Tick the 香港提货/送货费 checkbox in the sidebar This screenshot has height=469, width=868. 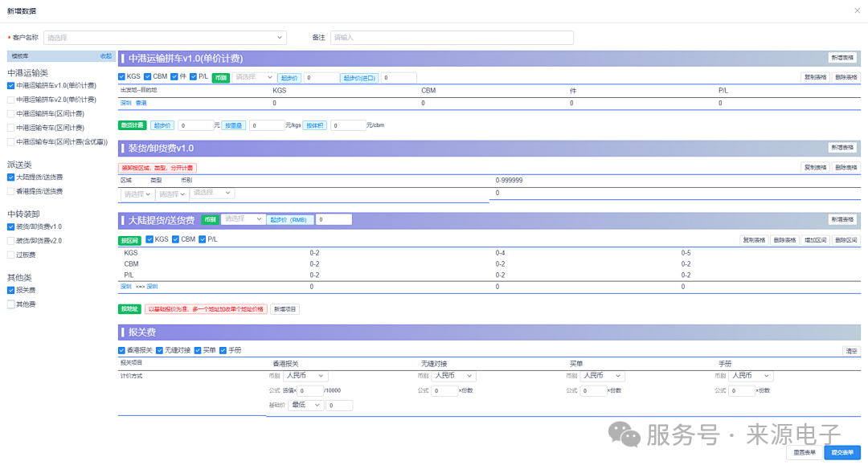[x=10, y=191]
